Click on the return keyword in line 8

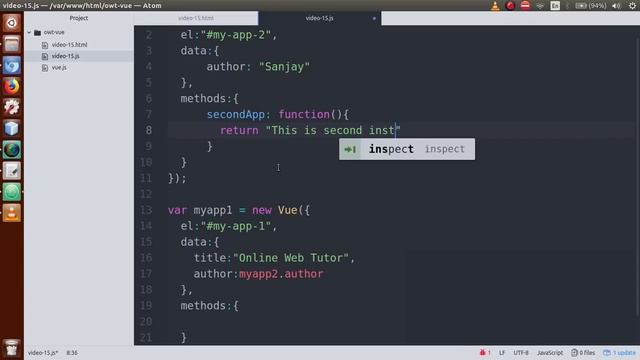tap(239, 131)
